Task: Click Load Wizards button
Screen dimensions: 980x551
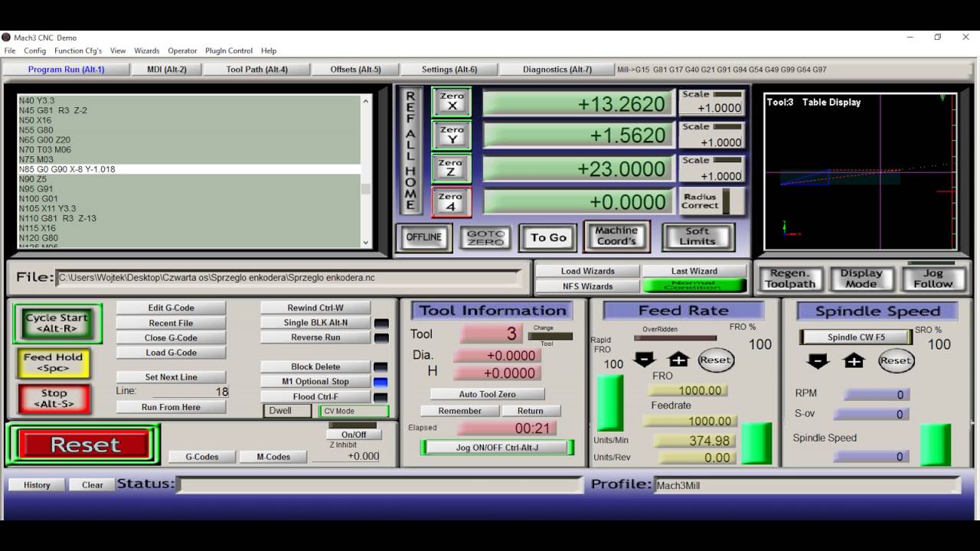Action: [587, 271]
